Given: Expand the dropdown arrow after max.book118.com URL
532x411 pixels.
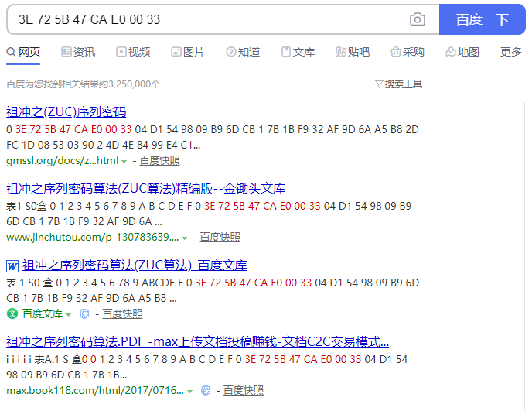Looking at the screenshot, I should click(x=190, y=392).
